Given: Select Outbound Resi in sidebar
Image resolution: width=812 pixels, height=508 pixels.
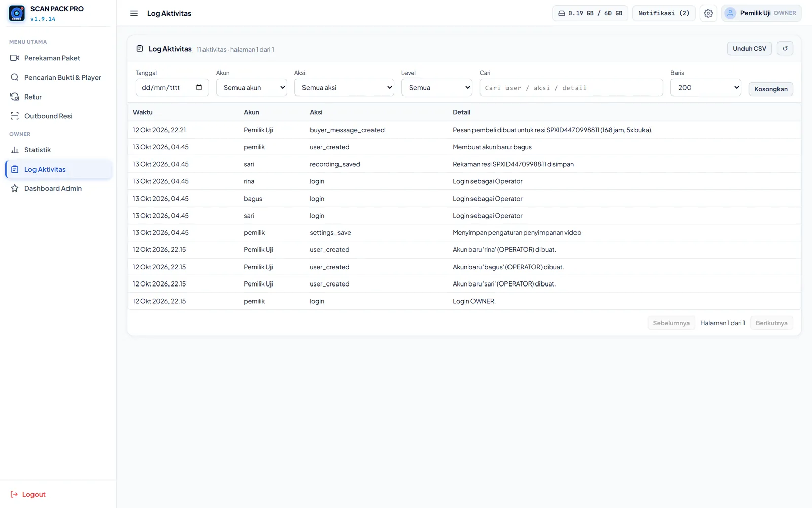Looking at the screenshot, I should point(58,116).
